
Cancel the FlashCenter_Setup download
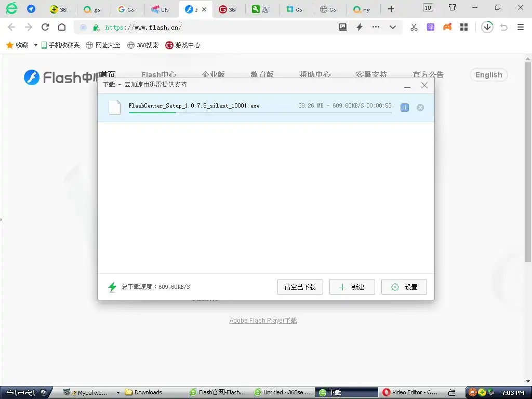(420, 108)
